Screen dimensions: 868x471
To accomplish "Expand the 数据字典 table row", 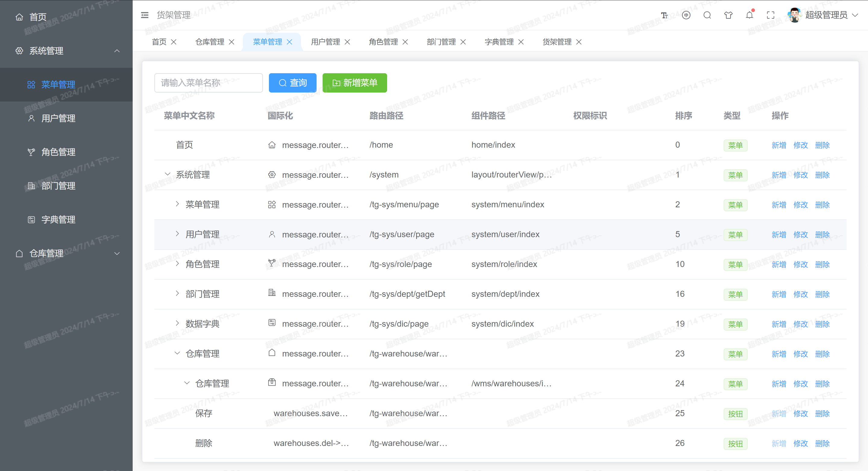I will [x=177, y=323].
